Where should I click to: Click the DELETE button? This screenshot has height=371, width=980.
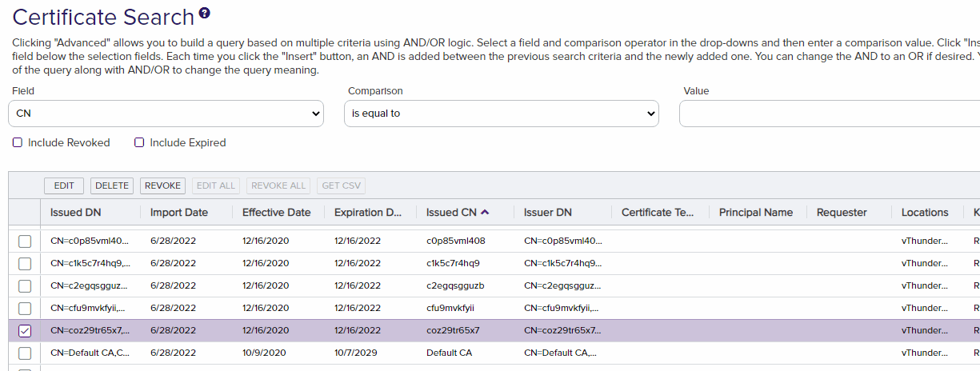pos(112,185)
